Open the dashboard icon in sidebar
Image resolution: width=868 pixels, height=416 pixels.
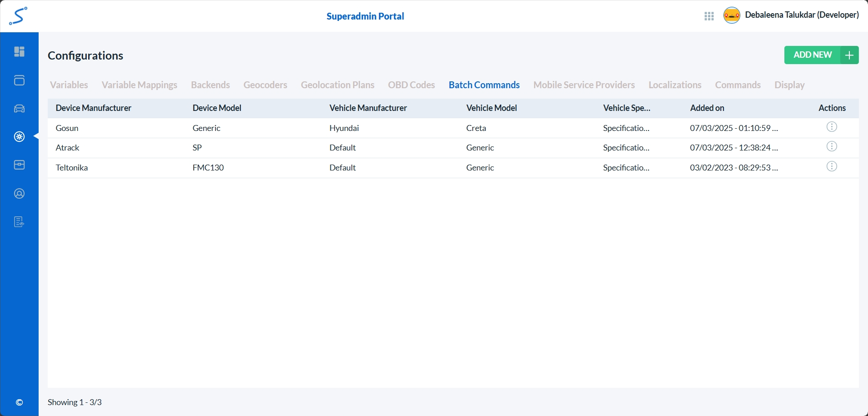(x=19, y=52)
